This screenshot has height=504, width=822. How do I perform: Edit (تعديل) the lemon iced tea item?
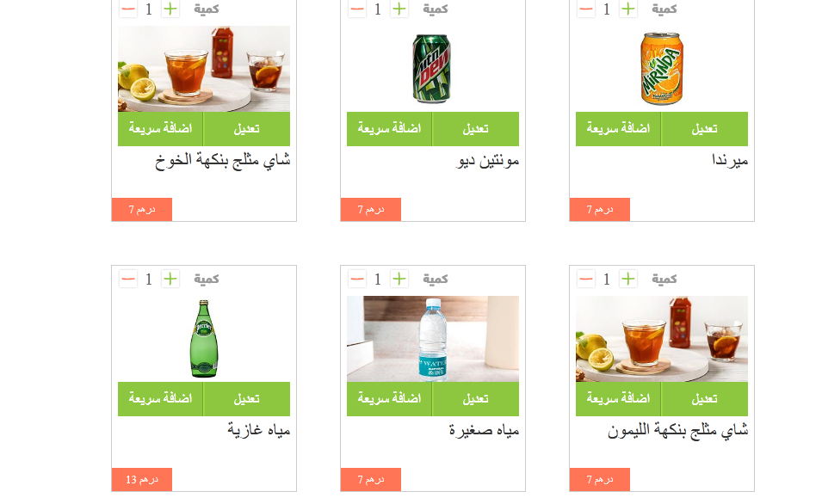(705, 399)
